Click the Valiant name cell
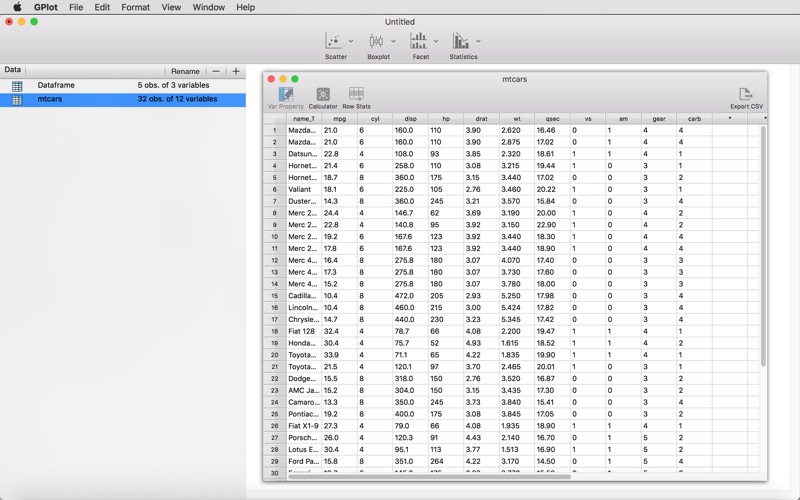This screenshot has width=800, height=500. pos(304,189)
